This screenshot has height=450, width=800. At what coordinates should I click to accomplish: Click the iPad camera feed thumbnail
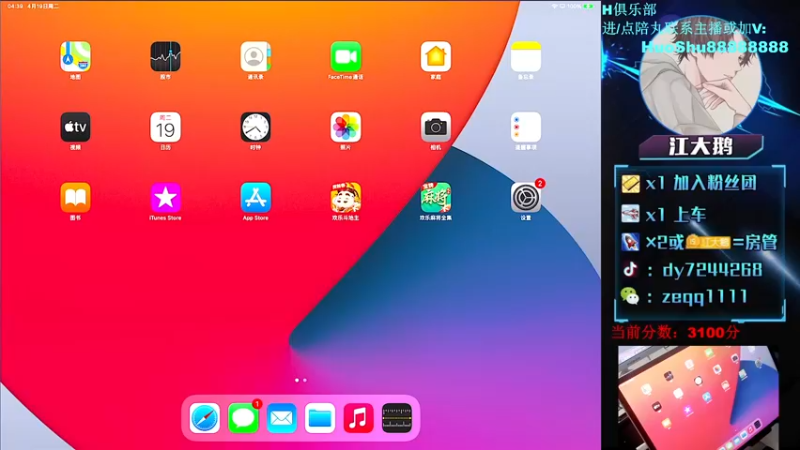tap(697, 398)
